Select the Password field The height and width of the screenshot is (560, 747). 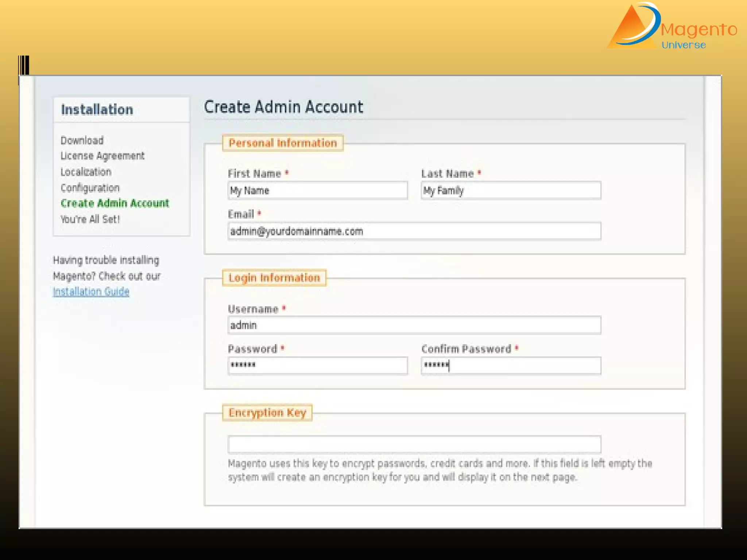point(317,365)
